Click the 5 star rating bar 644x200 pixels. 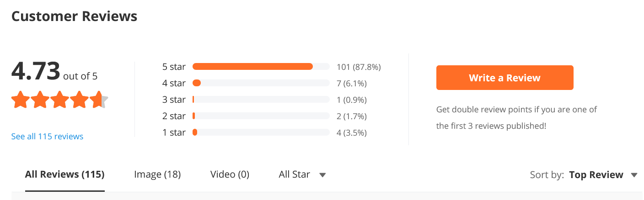point(261,67)
